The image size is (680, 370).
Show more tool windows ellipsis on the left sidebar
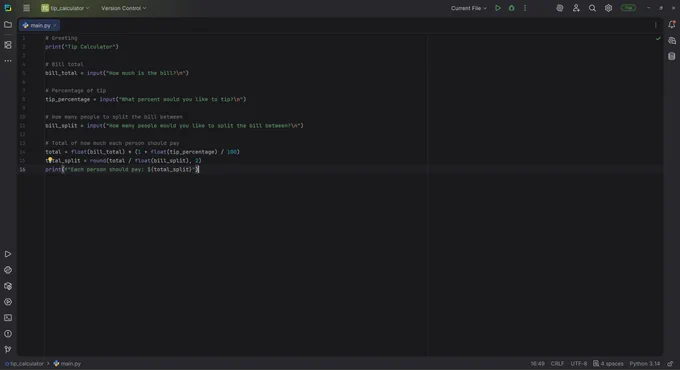[8, 61]
